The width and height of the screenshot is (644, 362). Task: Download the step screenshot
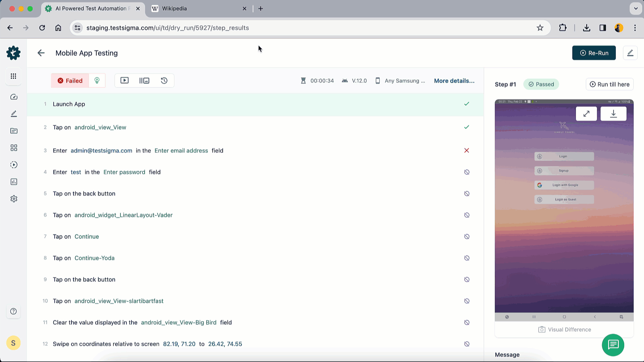point(613,114)
